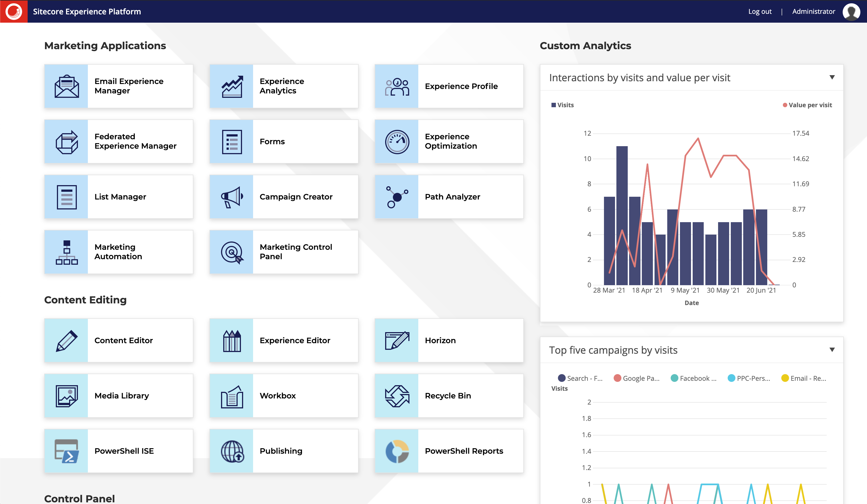Click the Path Analyzer nodes icon
This screenshot has width=867, height=504.
pos(397,197)
